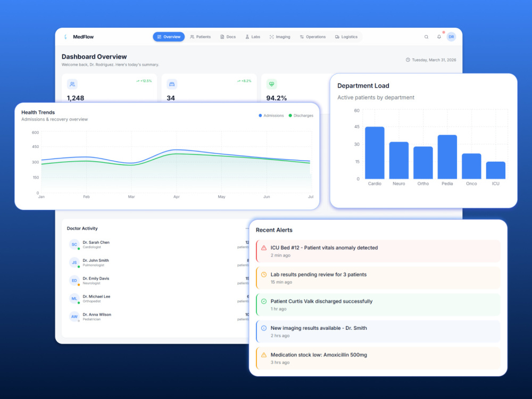This screenshot has width=532, height=399.
Task: Click the ICU bar in Department Load
Action: pos(496,170)
